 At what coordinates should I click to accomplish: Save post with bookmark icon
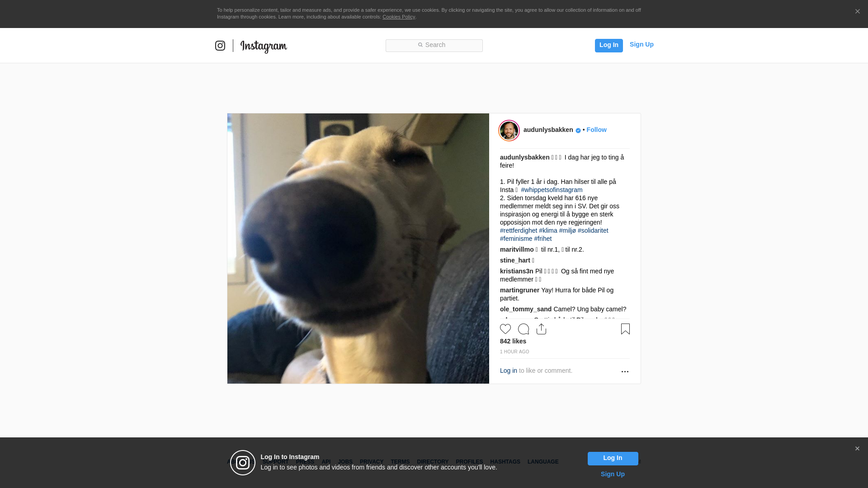click(625, 329)
